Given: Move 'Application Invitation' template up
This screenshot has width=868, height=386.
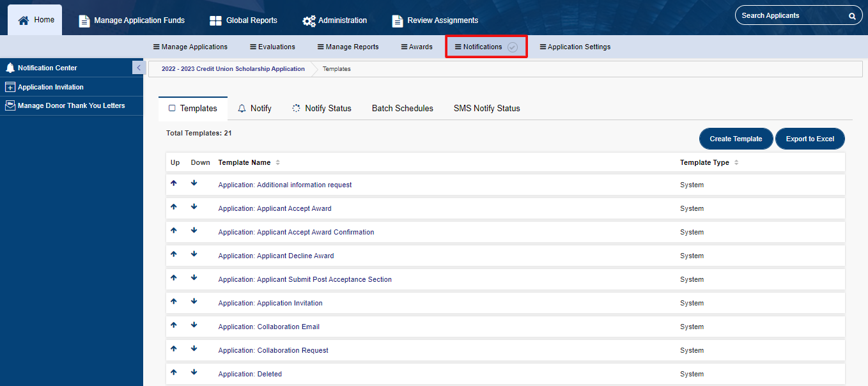Looking at the screenshot, I should (x=173, y=301).
